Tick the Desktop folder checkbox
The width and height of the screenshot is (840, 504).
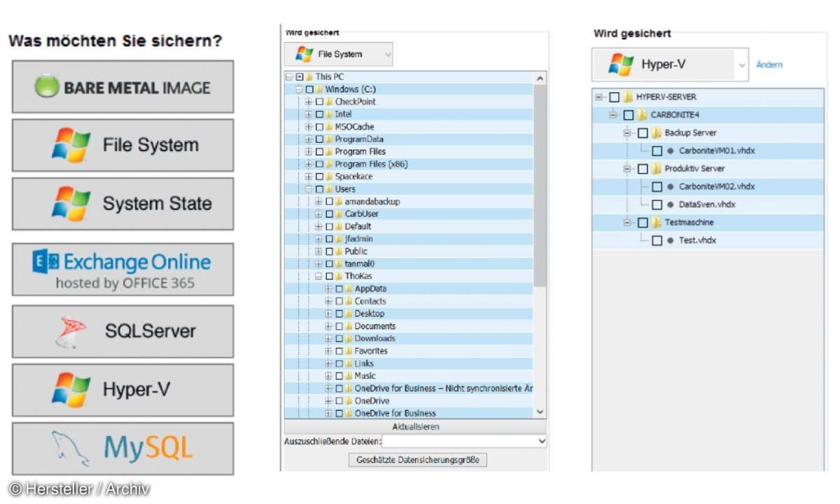339,314
